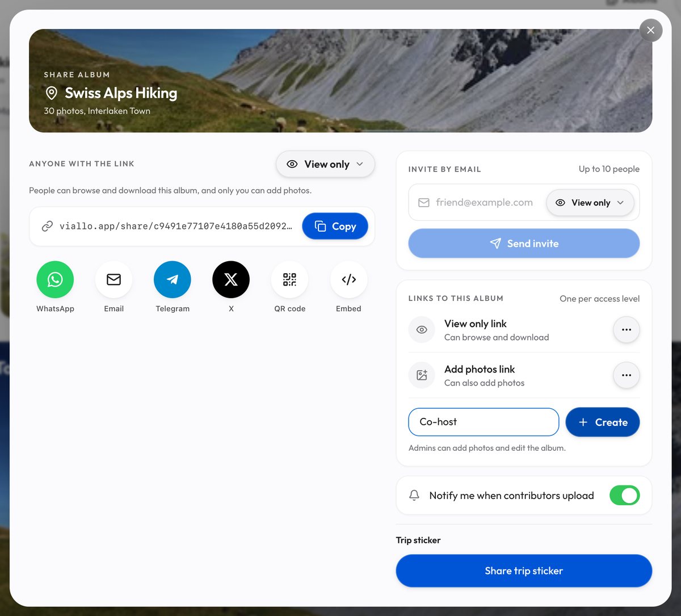This screenshot has height=616, width=681.
Task: Click Share trip sticker button
Action: click(524, 571)
